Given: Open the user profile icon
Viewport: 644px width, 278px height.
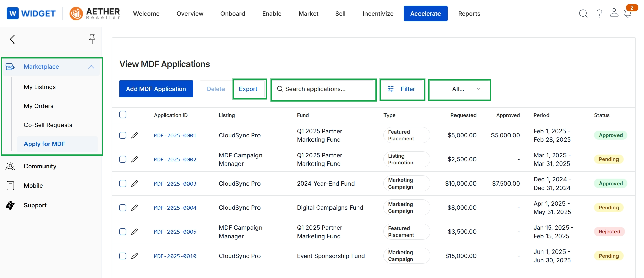Looking at the screenshot, I should point(614,13).
